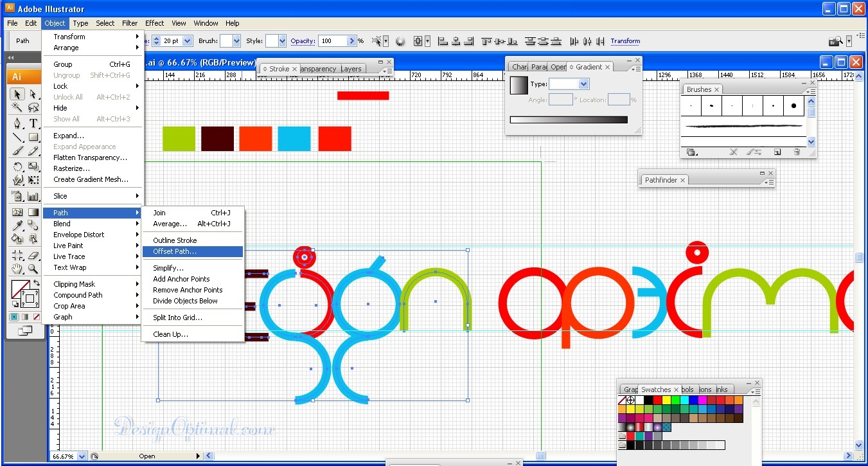Image resolution: width=868 pixels, height=466 pixels.
Task: Pick the Scale tool
Action: (33, 167)
